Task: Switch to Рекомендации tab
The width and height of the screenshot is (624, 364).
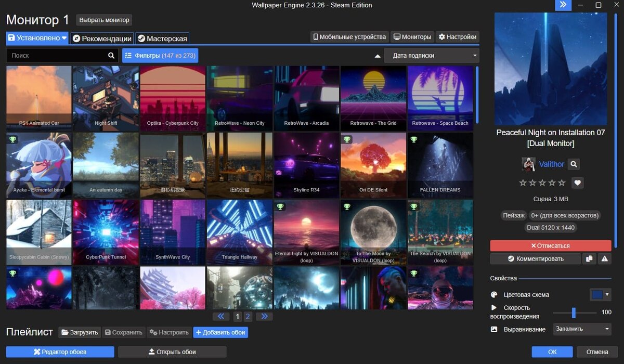Action: 102,38
